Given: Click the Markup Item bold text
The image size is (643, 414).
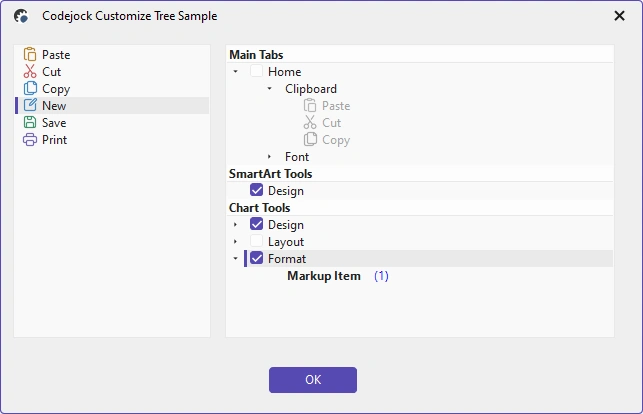Looking at the screenshot, I should pos(324,276).
